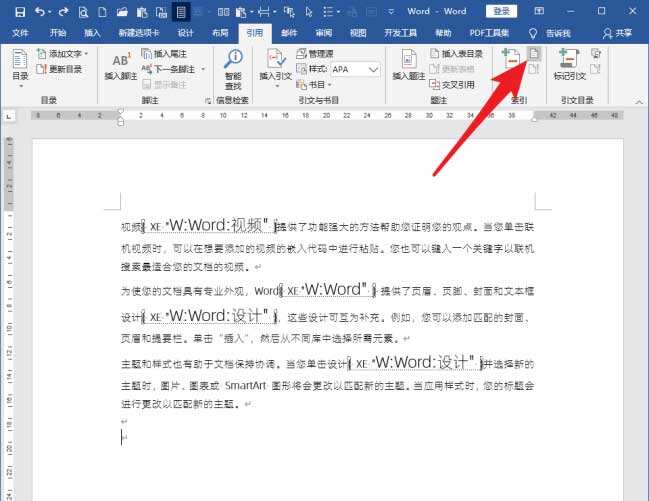Click 插入题注 to insert a caption
Viewport: 649px width, 501px height.
(x=409, y=65)
